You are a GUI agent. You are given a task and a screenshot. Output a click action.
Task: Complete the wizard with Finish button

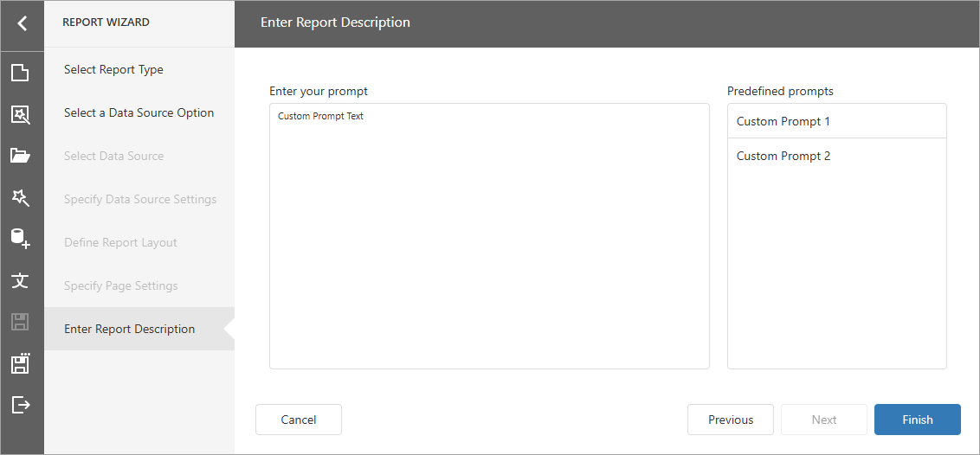[918, 420]
